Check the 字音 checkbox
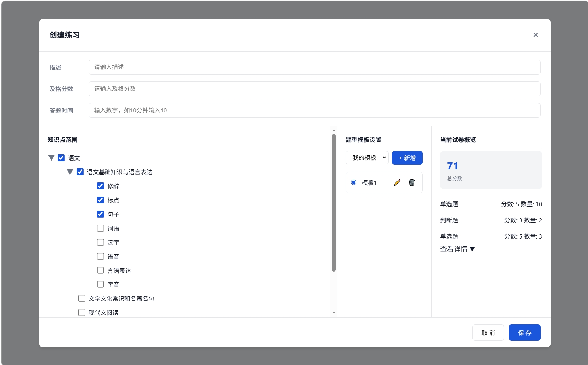The height and width of the screenshot is (365, 588). [100, 284]
